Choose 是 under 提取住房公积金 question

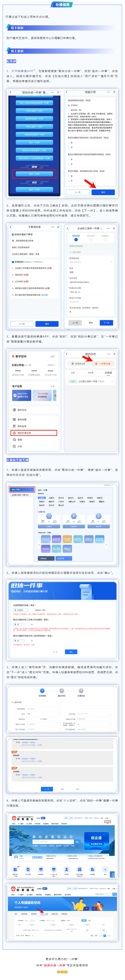[69, 176]
